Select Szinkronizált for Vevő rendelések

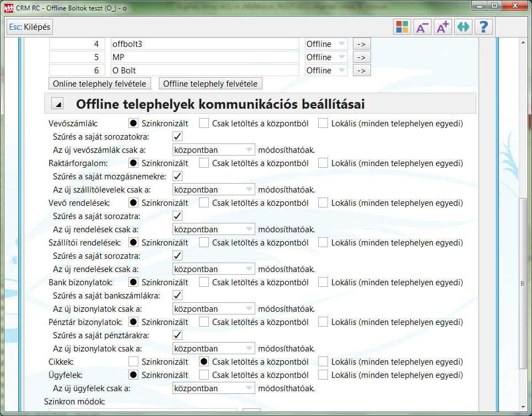point(133,202)
